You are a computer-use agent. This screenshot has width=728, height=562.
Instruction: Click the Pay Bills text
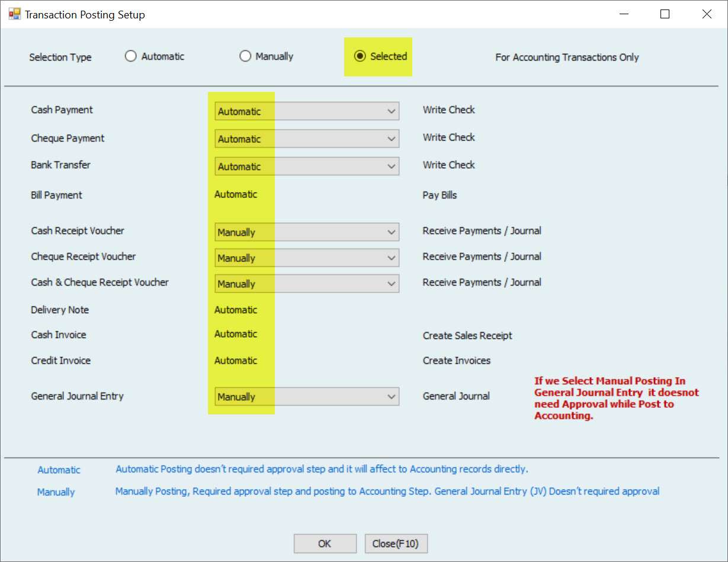click(440, 195)
